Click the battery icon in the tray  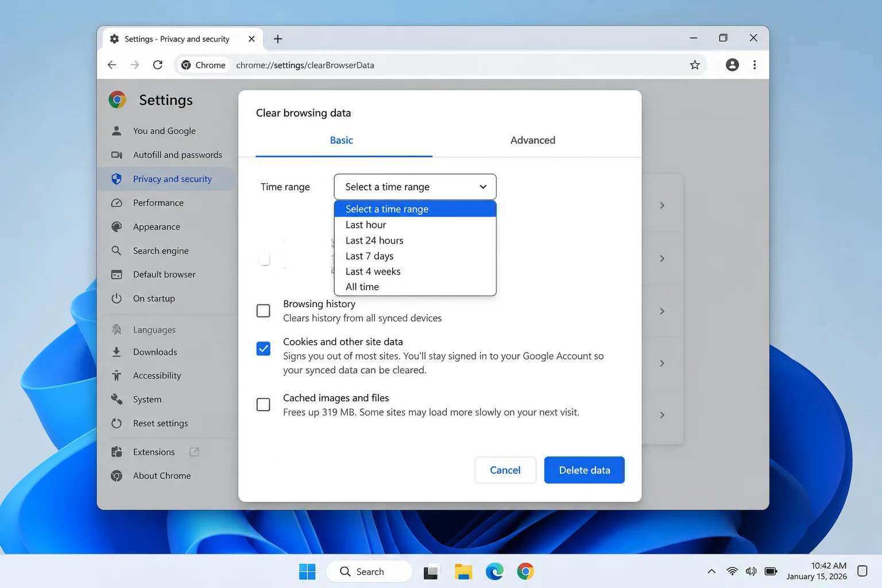(x=771, y=571)
